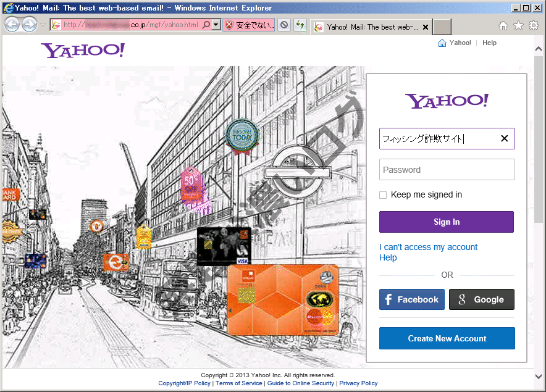Refresh the page with the green arrows

point(300,25)
